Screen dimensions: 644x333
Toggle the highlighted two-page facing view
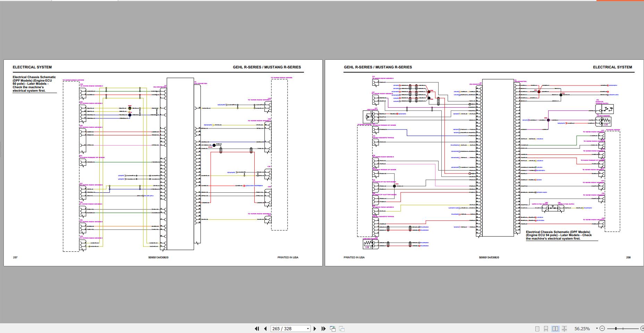555,328
